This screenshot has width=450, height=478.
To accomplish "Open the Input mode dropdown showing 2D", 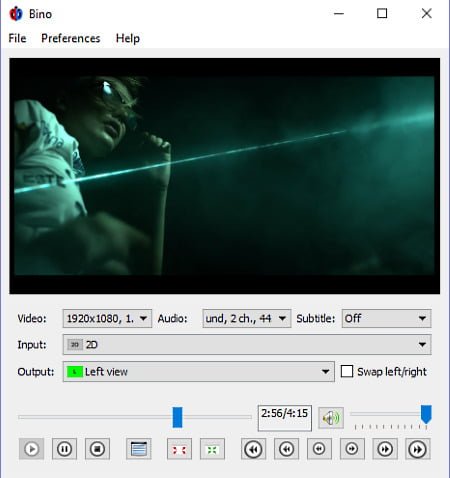I will tap(247, 345).
